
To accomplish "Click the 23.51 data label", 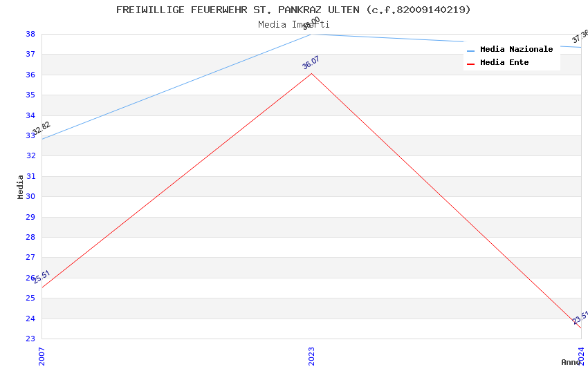I will pyautogui.click(x=580, y=318).
